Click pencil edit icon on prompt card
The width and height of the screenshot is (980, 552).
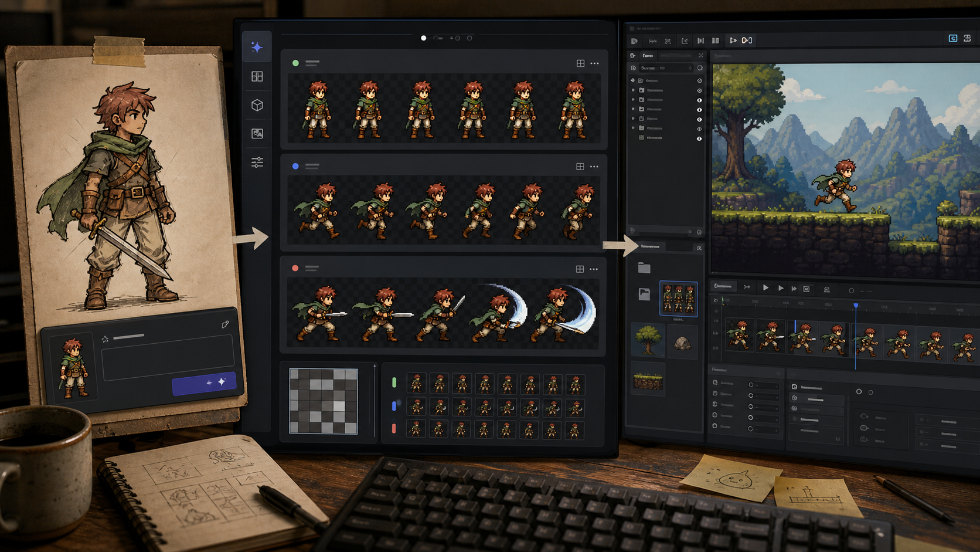[x=225, y=324]
